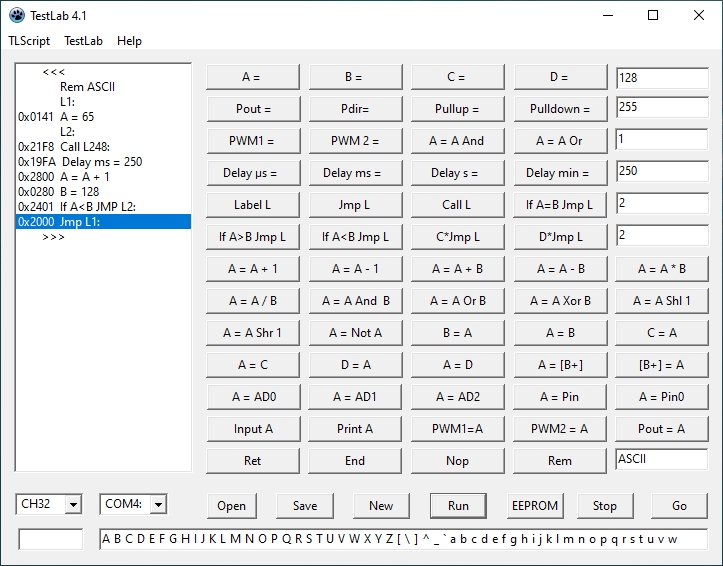The height and width of the screenshot is (566, 723).
Task: Click the ASCII output text box at bottom
Action: pos(403,540)
